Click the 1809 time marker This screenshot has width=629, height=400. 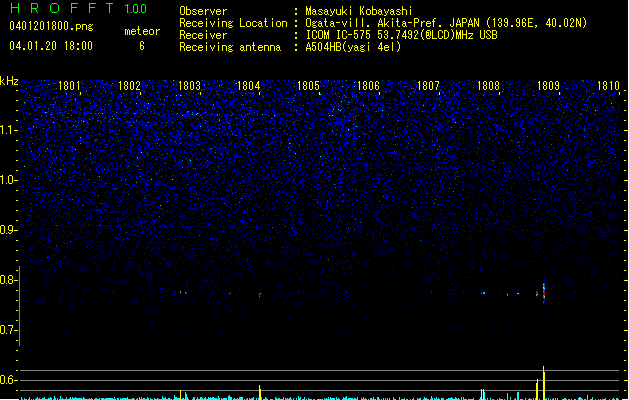click(548, 86)
